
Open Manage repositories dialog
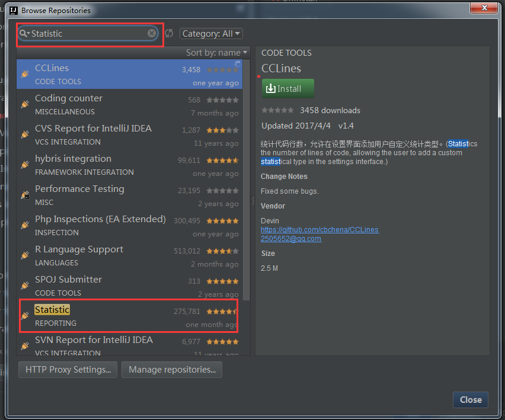[x=172, y=370]
